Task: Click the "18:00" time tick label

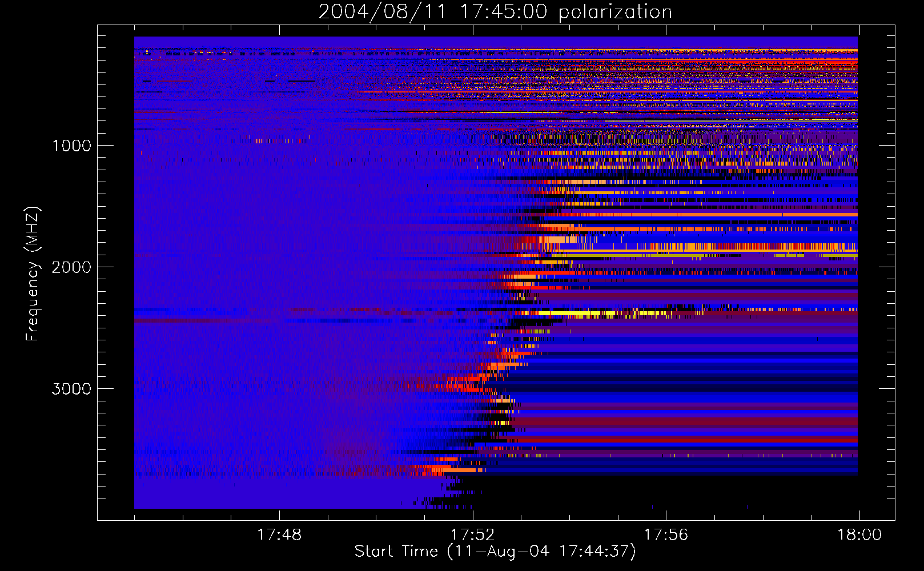Action: pyautogui.click(x=859, y=535)
